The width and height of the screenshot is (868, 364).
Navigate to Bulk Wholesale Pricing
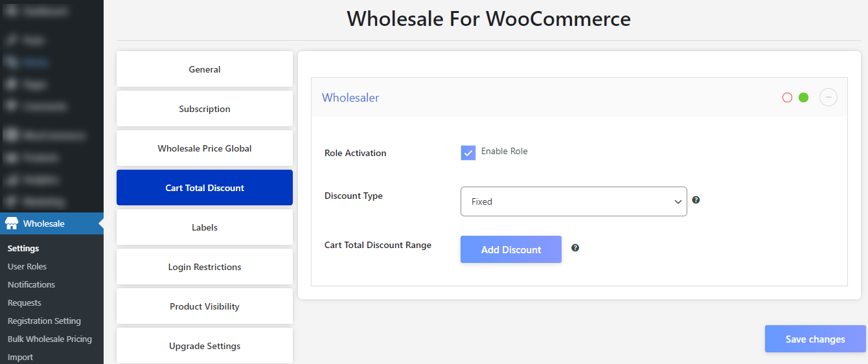point(50,339)
